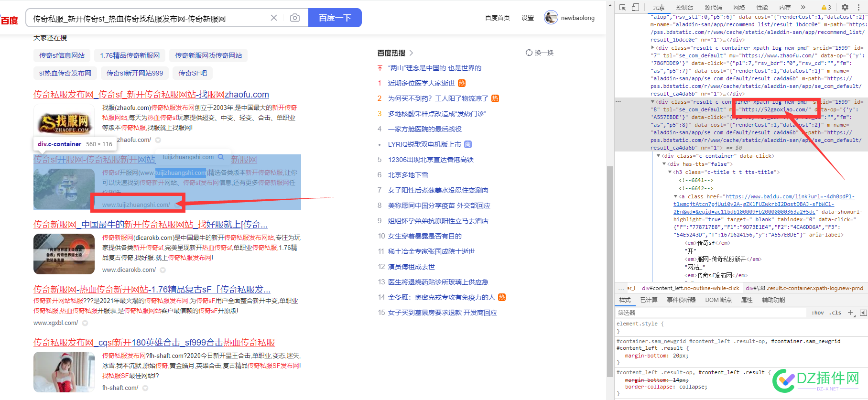The image size is (868, 400).
Task: Click the 百度一下 search button
Action: tap(335, 18)
